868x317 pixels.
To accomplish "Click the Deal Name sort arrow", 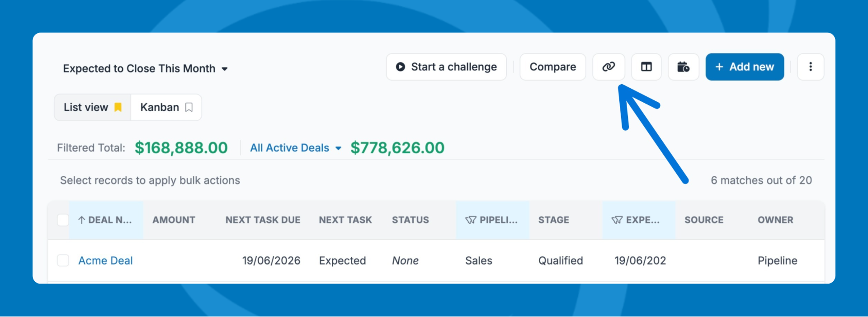I will pyautogui.click(x=81, y=220).
